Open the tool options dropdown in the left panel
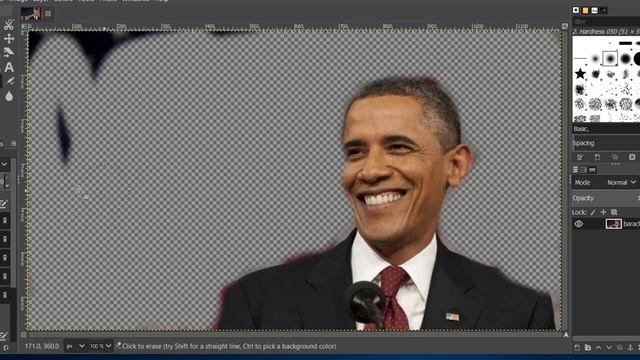Image resolution: width=640 pixels, height=360 pixels. (4, 164)
